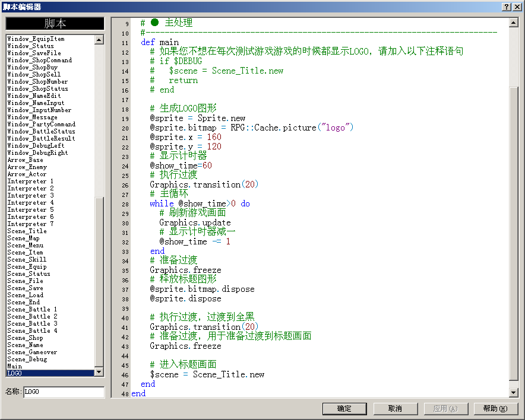
Task: Select Scene_Skill script
Action: click(x=50, y=259)
